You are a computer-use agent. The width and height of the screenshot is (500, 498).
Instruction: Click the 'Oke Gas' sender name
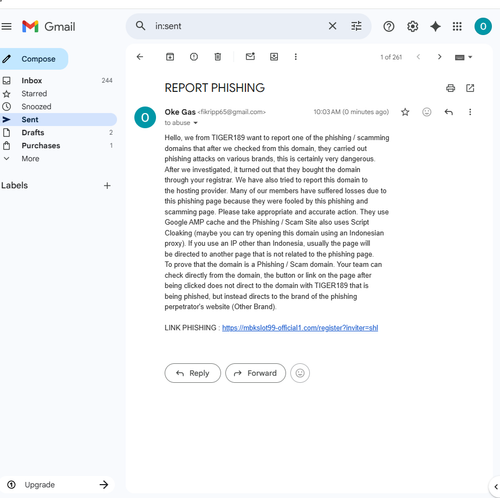pyautogui.click(x=180, y=112)
